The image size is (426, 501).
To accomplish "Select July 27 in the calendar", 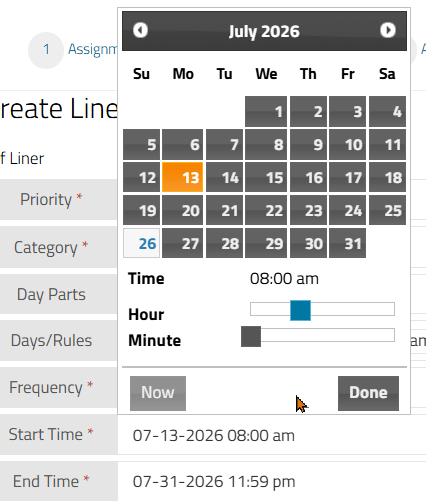I will 183,243.
